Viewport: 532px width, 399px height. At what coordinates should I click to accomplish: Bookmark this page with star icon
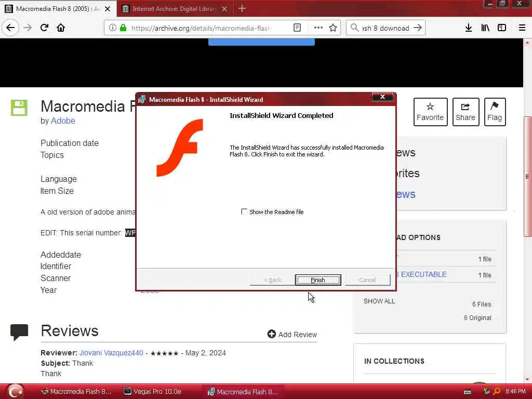point(333,28)
